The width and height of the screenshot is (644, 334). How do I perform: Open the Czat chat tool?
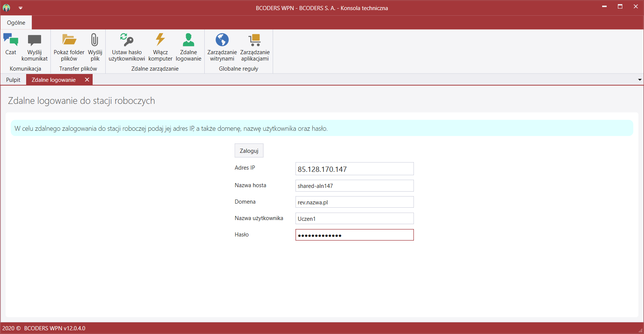tap(11, 45)
